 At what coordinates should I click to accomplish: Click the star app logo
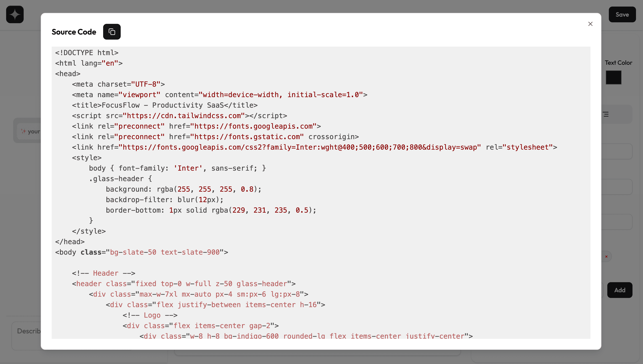tap(15, 14)
